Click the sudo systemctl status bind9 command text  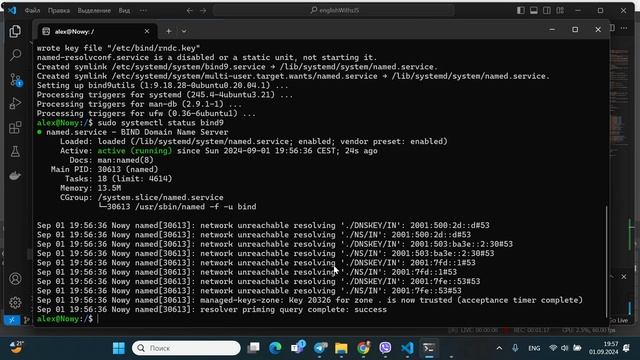[x=160, y=123]
